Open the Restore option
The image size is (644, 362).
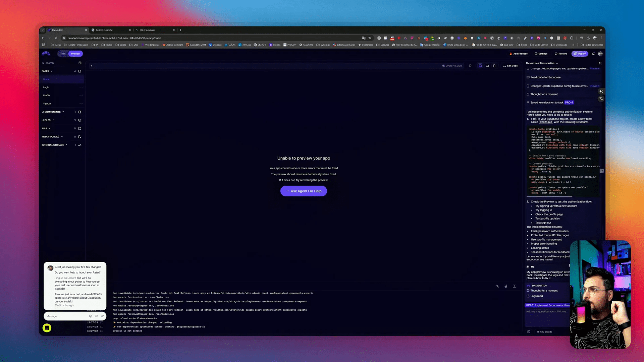point(561,54)
